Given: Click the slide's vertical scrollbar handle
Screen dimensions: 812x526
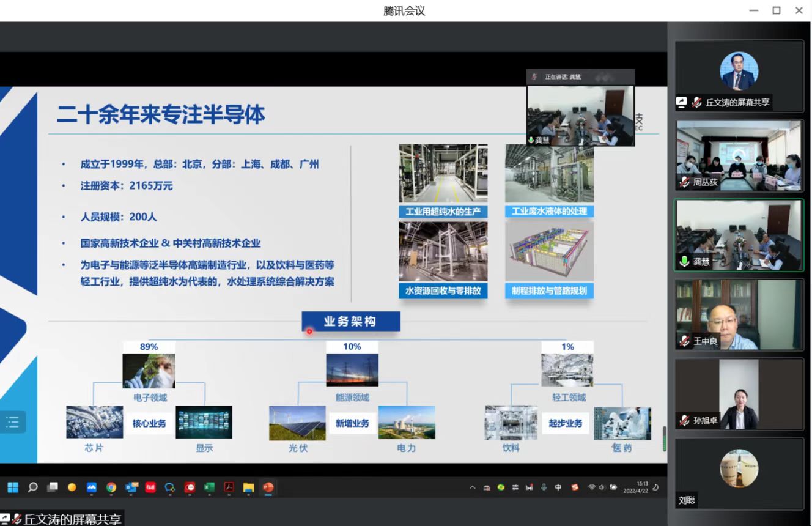Looking at the screenshot, I should tap(665, 439).
